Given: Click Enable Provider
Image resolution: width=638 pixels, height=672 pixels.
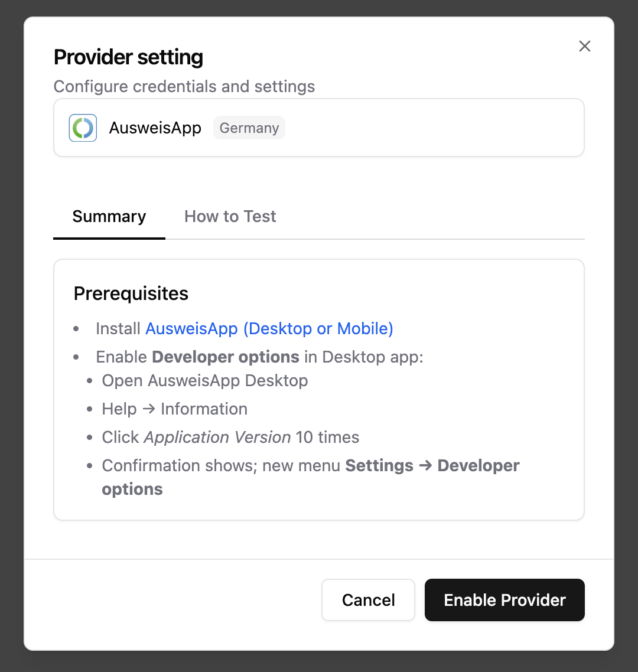Looking at the screenshot, I should tap(504, 600).
